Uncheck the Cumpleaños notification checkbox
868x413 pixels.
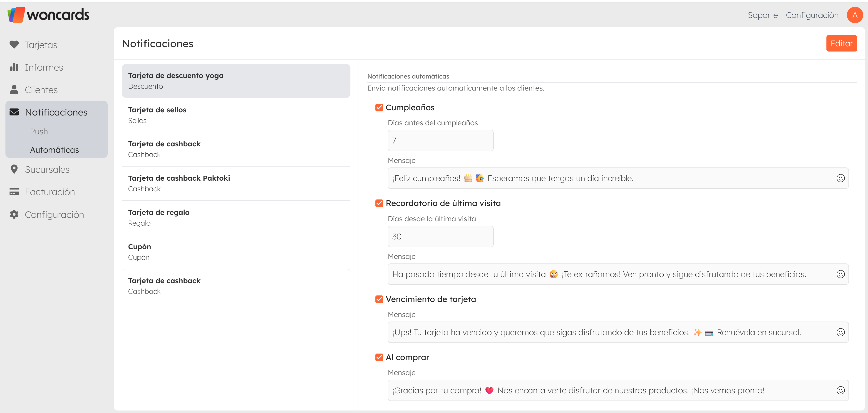click(379, 108)
